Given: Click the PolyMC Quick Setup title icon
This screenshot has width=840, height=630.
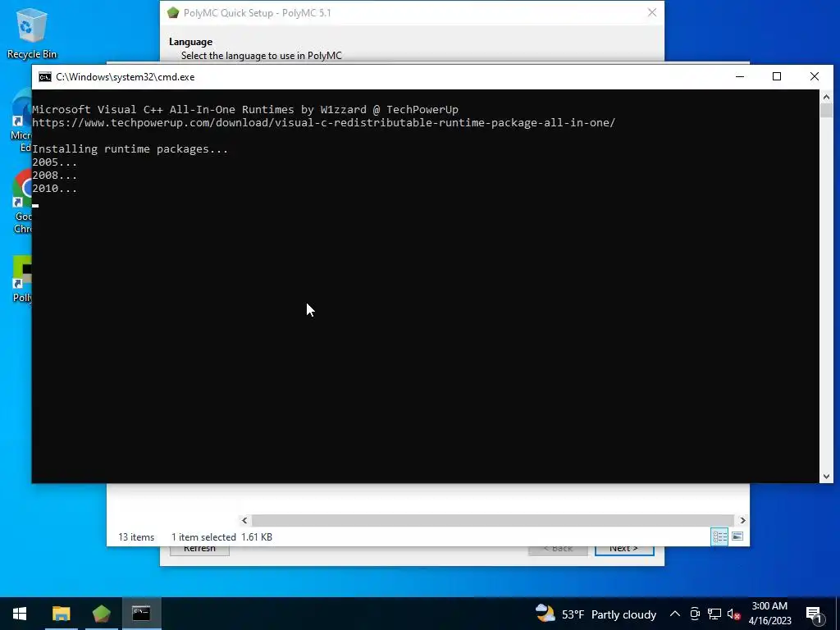Looking at the screenshot, I should pyautogui.click(x=172, y=13).
